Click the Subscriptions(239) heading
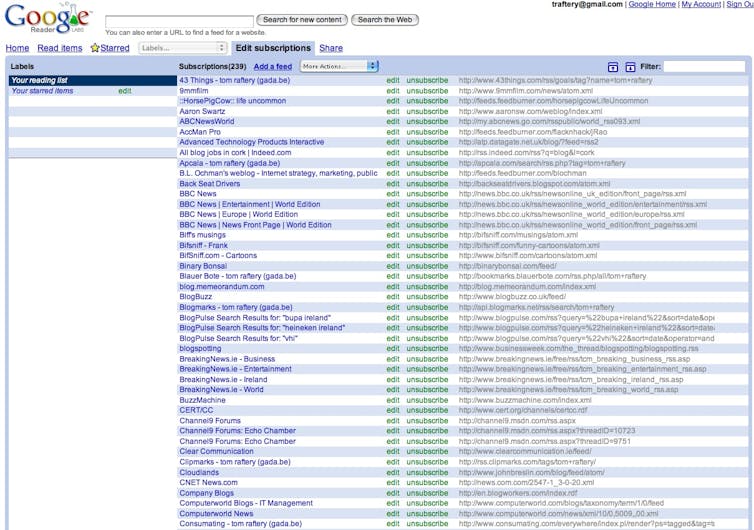 (213, 66)
